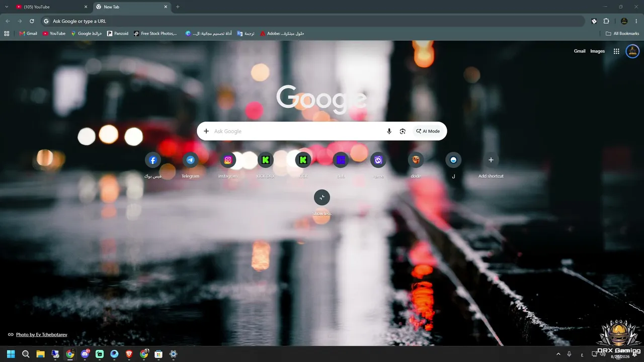The image size is (644, 362).
Task: Open the Chrome profile button in the toolbar
Action: 624,21
